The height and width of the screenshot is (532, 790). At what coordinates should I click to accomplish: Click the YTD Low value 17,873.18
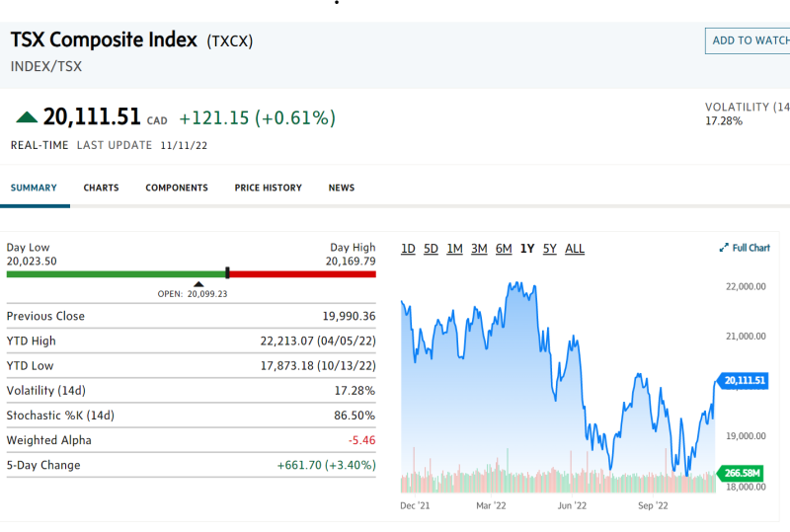[x=286, y=366]
